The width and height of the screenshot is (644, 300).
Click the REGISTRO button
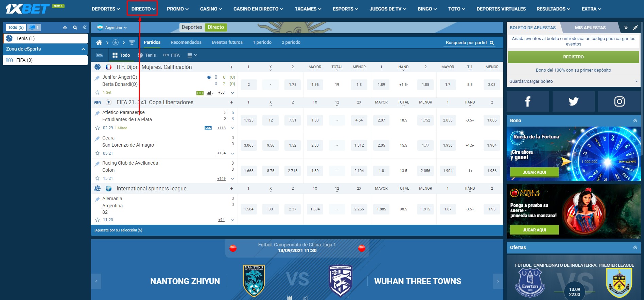tap(573, 57)
